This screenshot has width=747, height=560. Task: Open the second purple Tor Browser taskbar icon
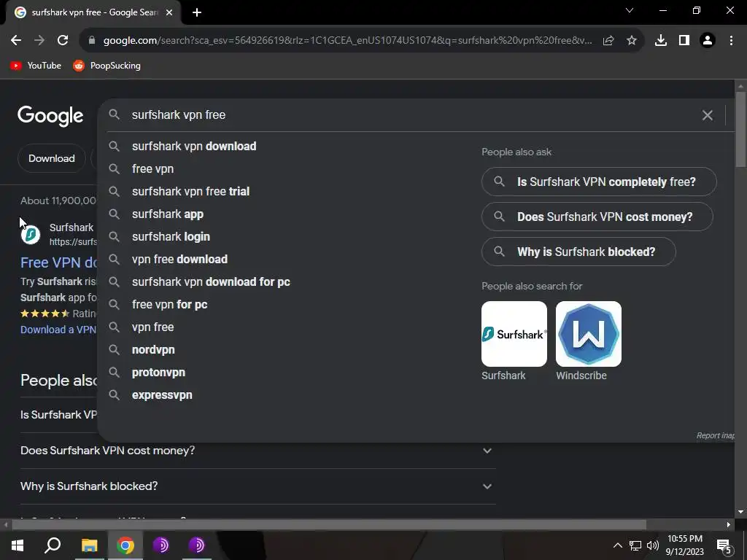pyautogui.click(x=196, y=545)
